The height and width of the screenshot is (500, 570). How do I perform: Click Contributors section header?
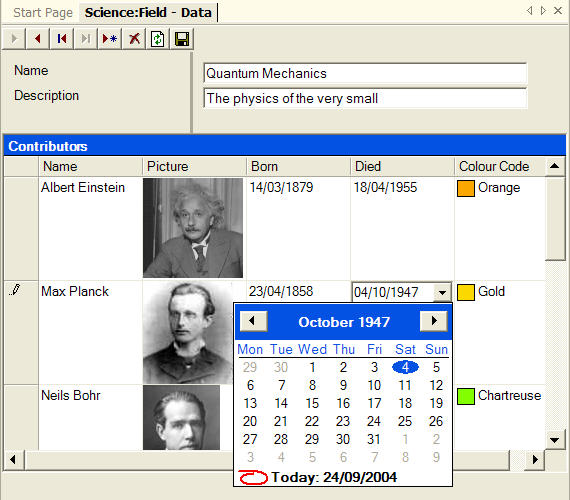point(285,146)
